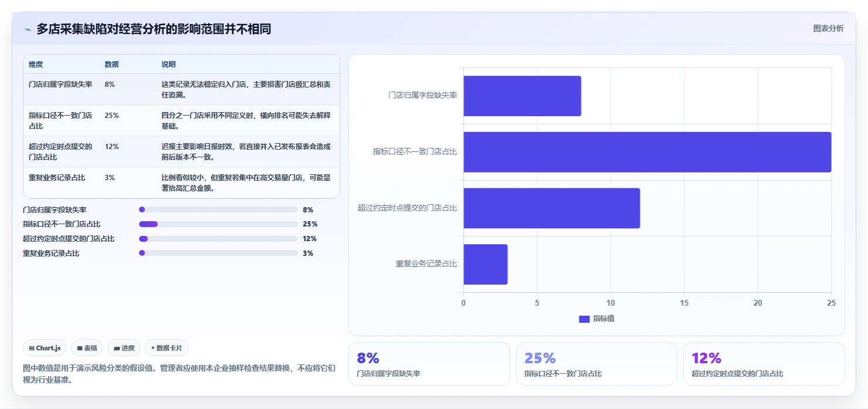This screenshot has width=868, height=409.
Task: Click the x-axis tick value 15
Action: click(x=684, y=303)
